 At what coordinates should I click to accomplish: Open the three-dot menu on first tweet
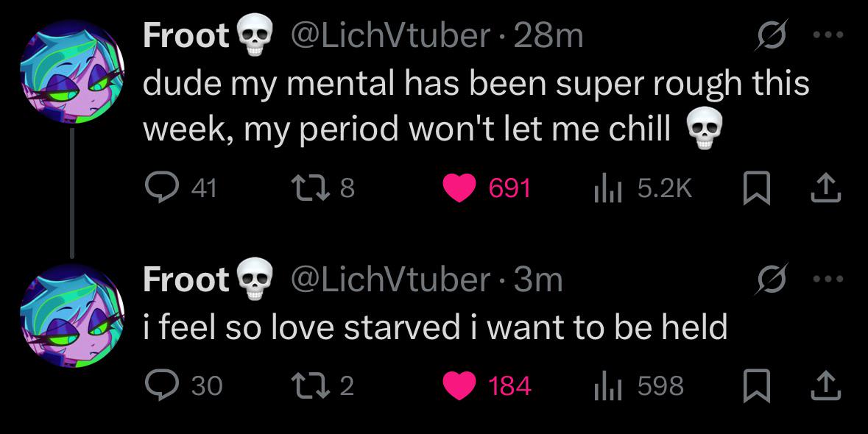pos(829,35)
